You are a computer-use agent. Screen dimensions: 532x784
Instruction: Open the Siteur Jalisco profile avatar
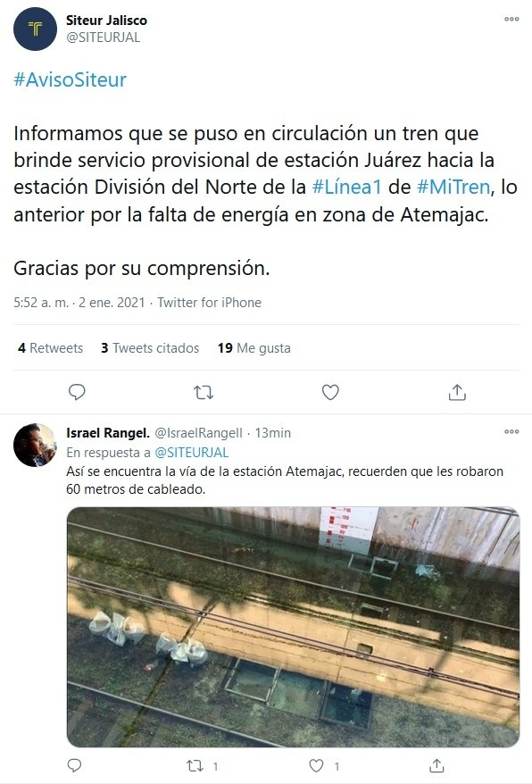35,29
